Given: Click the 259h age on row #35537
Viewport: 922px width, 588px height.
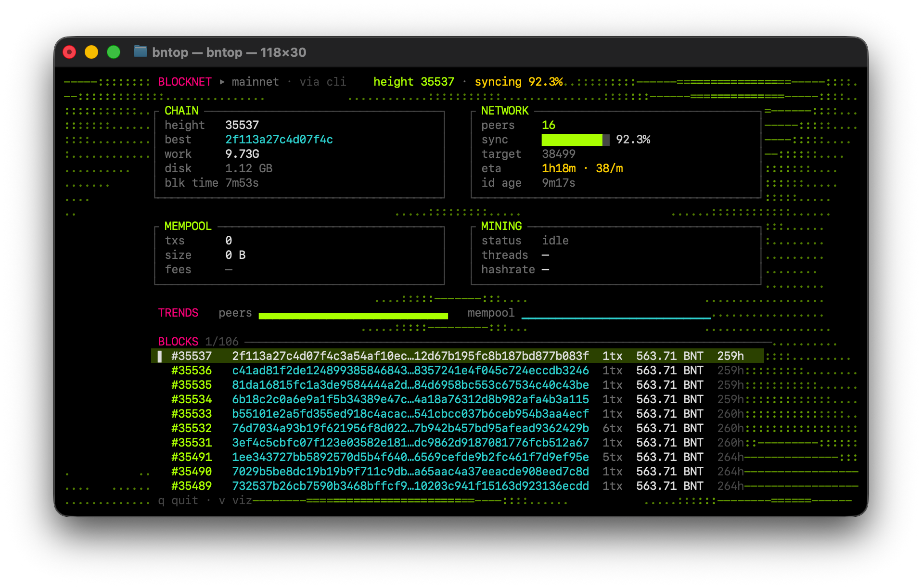Looking at the screenshot, I should pyautogui.click(x=730, y=356).
